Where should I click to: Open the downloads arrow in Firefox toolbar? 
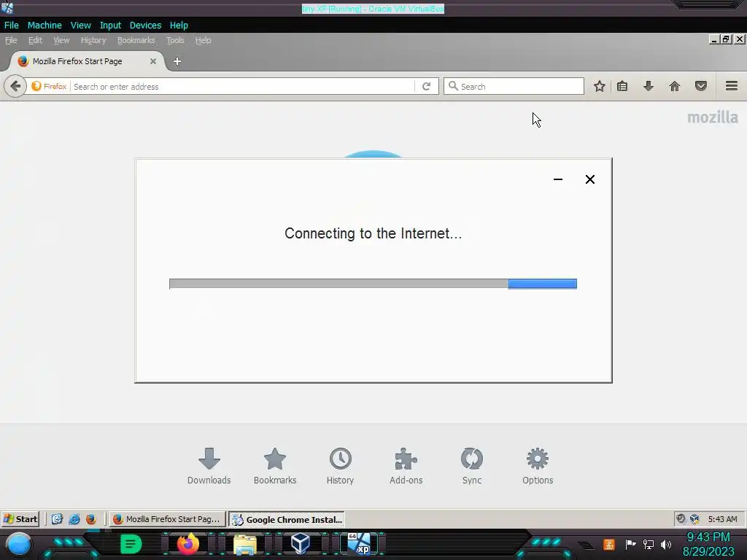[x=649, y=86]
